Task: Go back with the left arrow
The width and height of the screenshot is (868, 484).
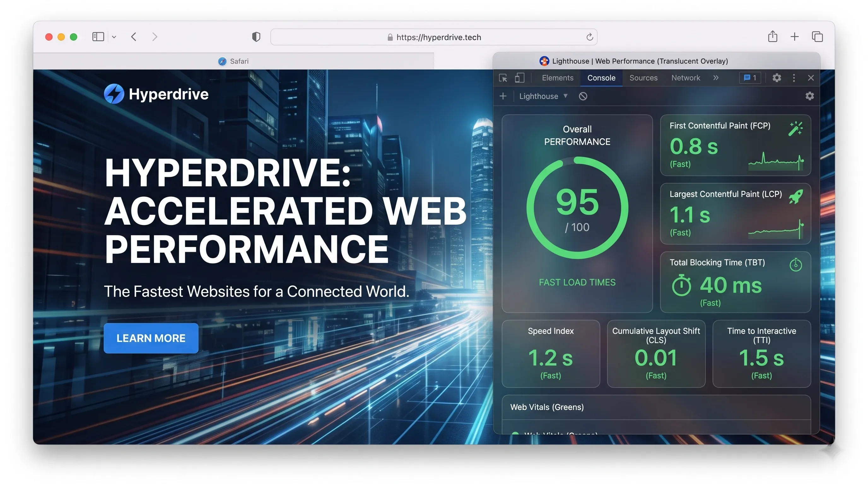Action: click(134, 37)
